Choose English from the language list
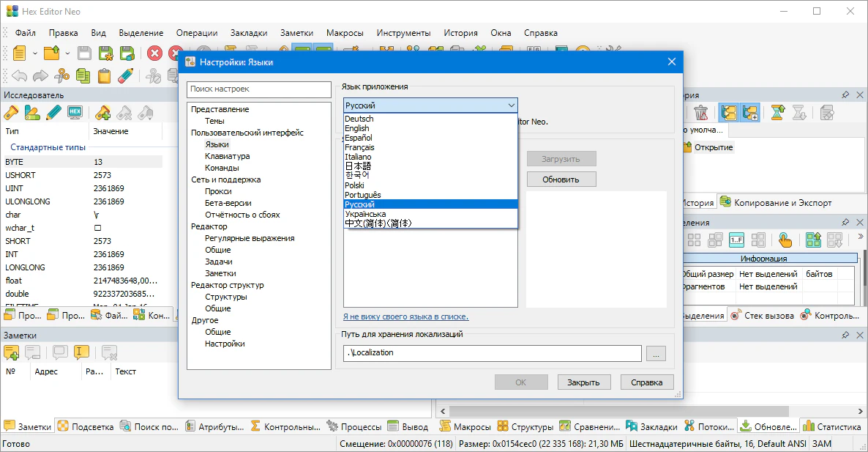Image resolution: width=868 pixels, height=452 pixels. (357, 128)
